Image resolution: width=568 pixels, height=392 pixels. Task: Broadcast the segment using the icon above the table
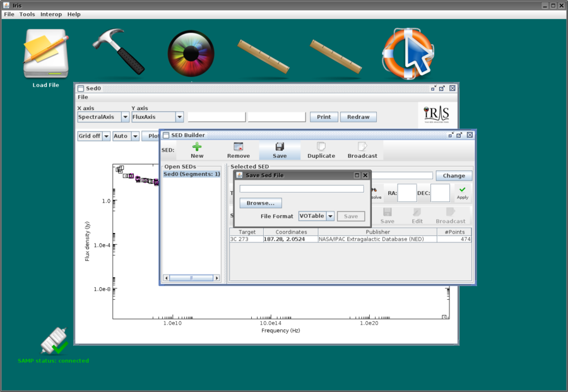tap(450, 215)
